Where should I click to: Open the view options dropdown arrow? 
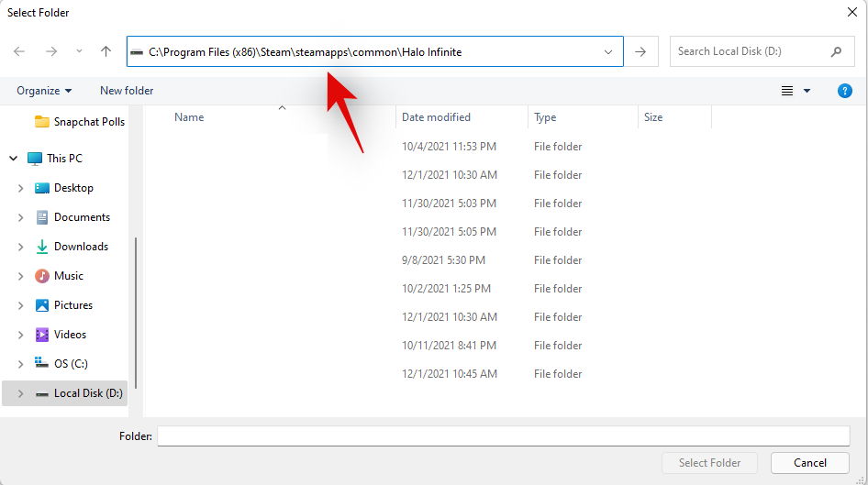click(x=807, y=91)
